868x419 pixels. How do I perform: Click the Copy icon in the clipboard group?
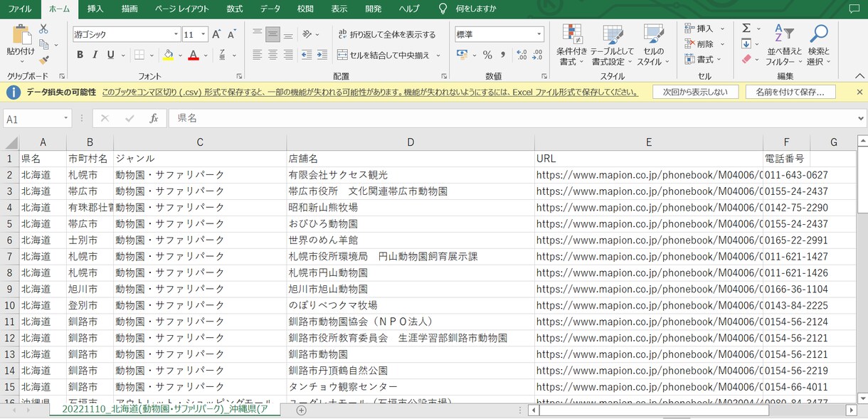[x=44, y=44]
